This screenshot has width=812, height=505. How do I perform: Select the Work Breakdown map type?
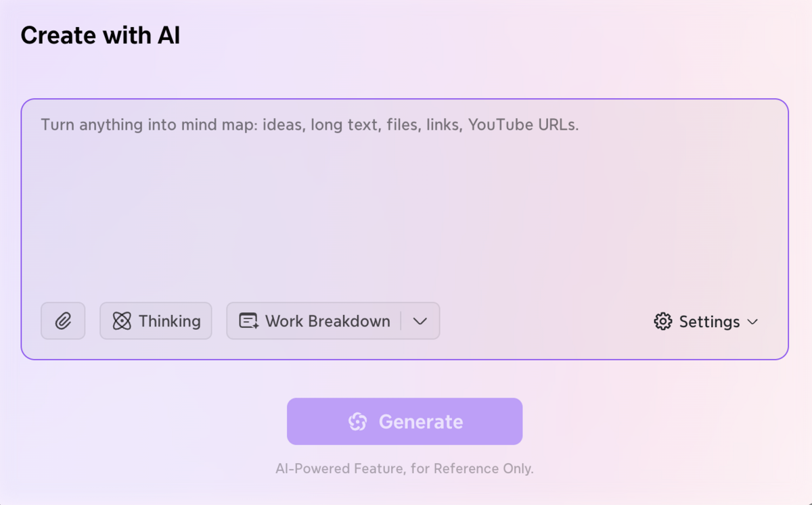[x=315, y=321]
